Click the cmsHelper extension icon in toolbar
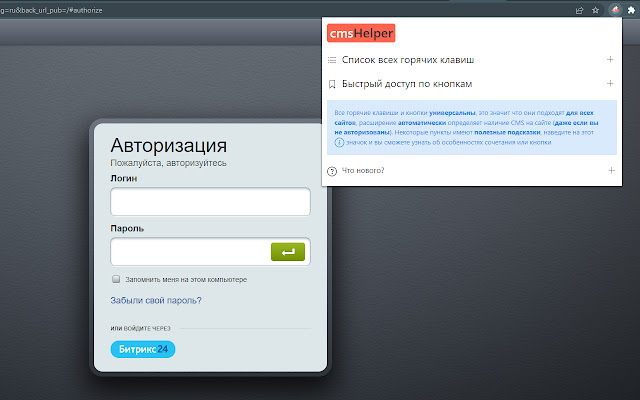 [x=615, y=10]
